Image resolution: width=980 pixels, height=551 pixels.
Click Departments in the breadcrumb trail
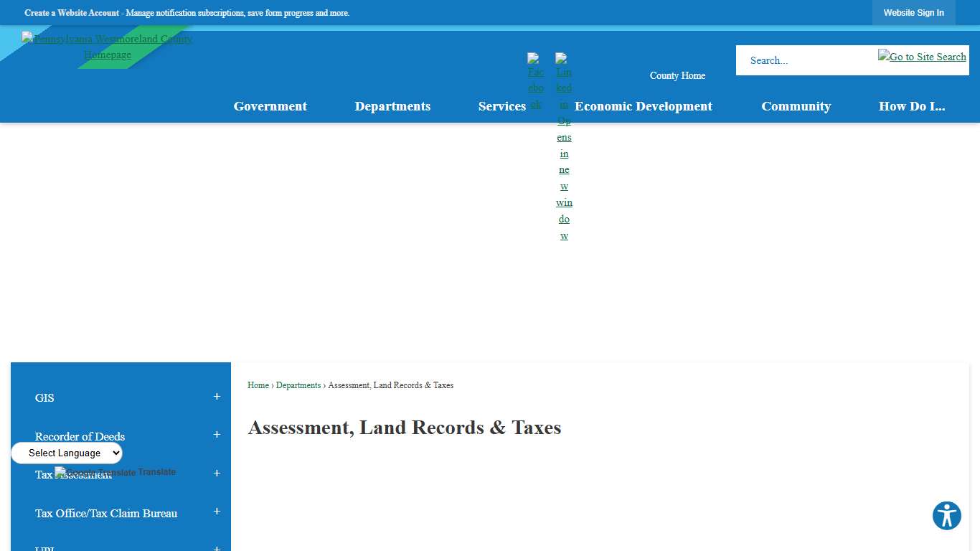pyautogui.click(x=298, y=385)
